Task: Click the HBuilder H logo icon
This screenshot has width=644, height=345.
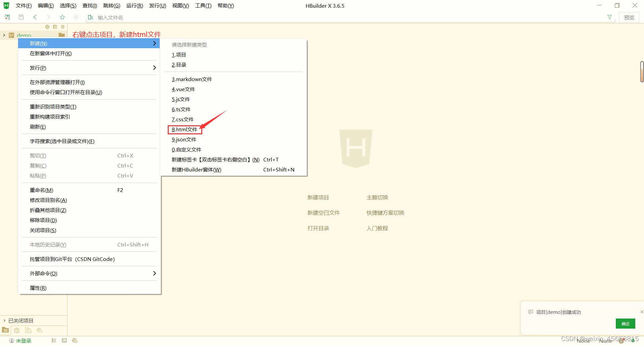Action: pos(6,6)
